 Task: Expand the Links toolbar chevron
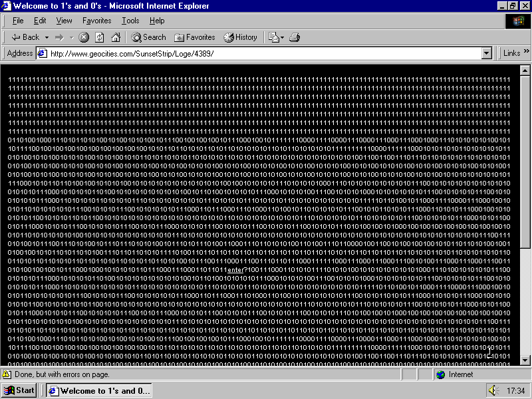coord(525,53)
